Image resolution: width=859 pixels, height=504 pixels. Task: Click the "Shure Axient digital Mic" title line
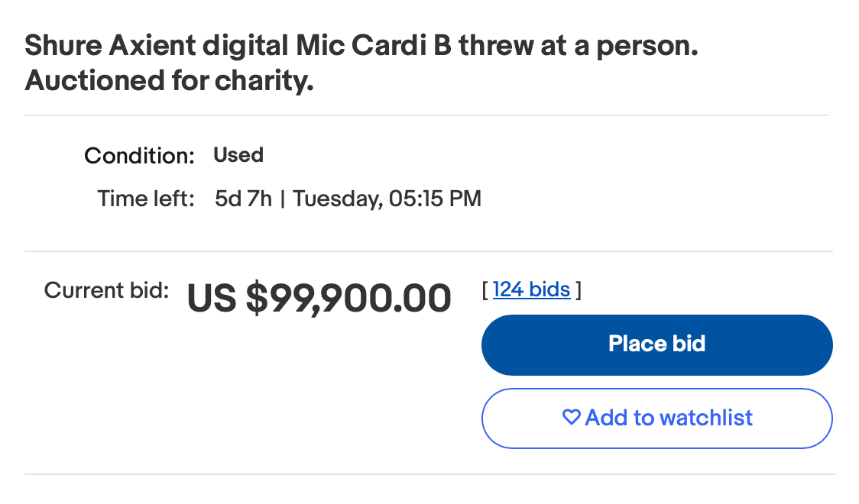click(157, 47)
